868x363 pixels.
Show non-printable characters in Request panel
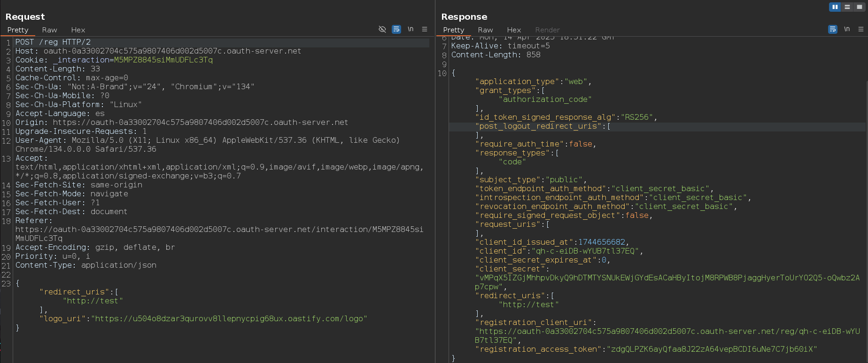[411, 29]
